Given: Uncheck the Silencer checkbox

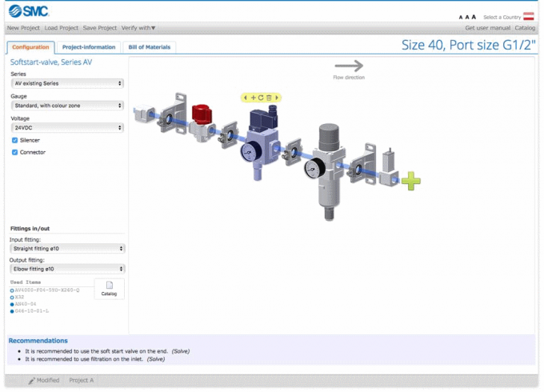Looking at the screenshot, I should pos(15,140).
